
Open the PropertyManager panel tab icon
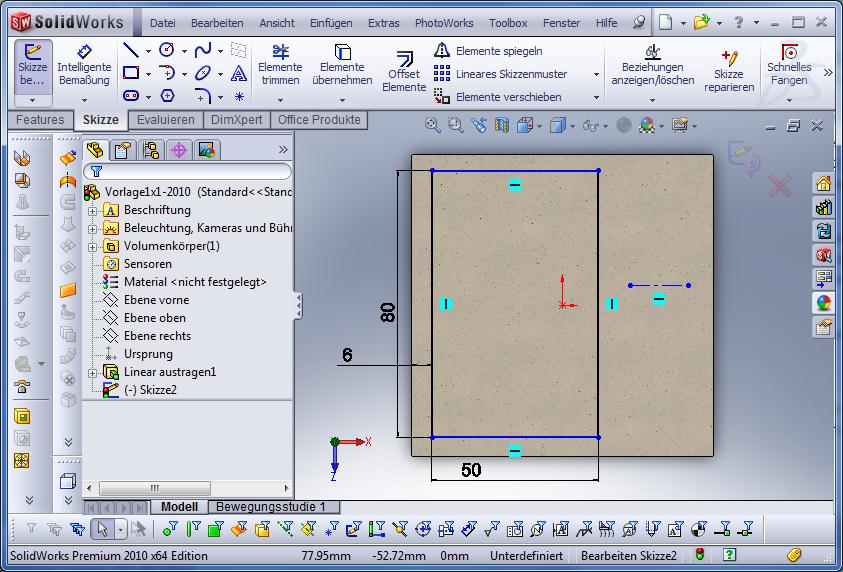123,150
